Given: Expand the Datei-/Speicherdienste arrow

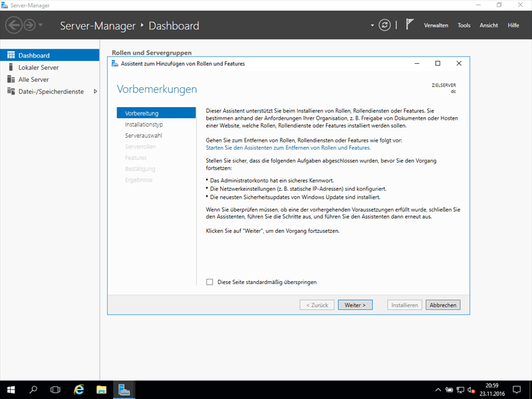Looking at the screenshot, I should click(x=95, y=91).
